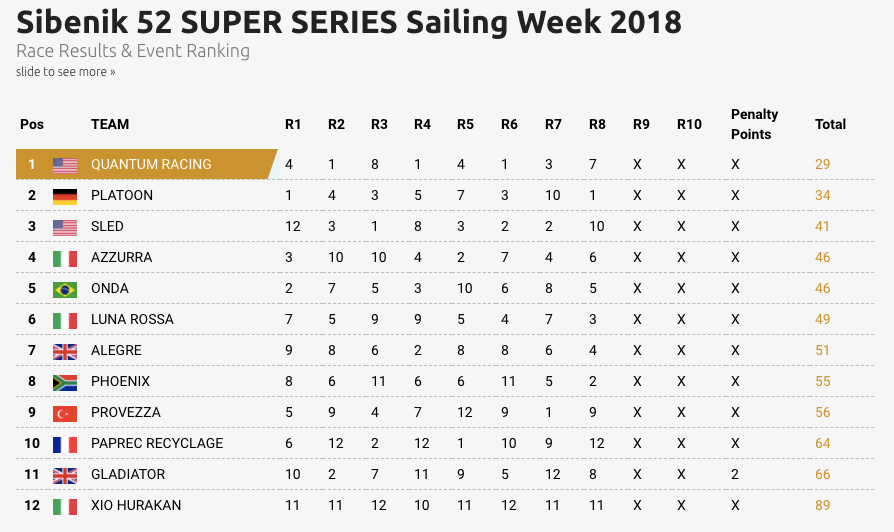
Task: Click Gladiator's penalty points value 2
Action: (x=735, y=474)
